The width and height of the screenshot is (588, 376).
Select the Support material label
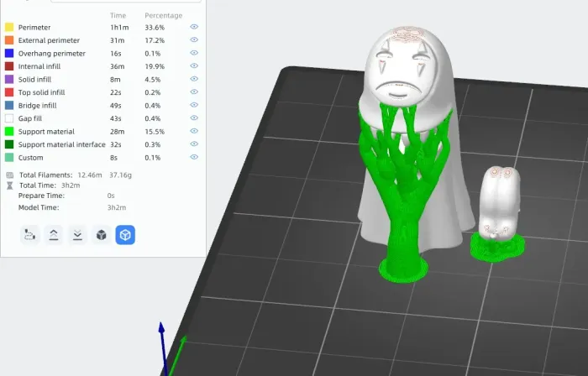point(46,132)
